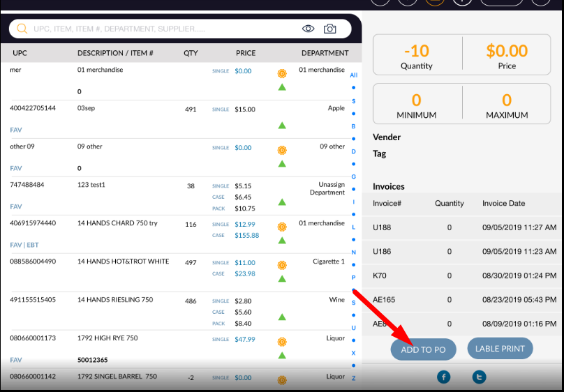The image size is (564, 392).
Task: Click the Twitter icon
Action: point(479,377)
